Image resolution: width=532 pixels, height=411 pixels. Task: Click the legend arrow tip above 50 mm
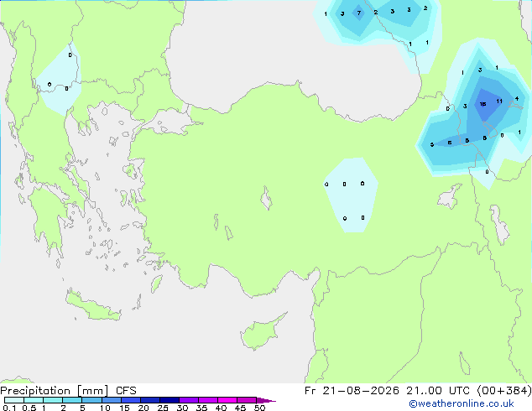click(x=266, y=400)
